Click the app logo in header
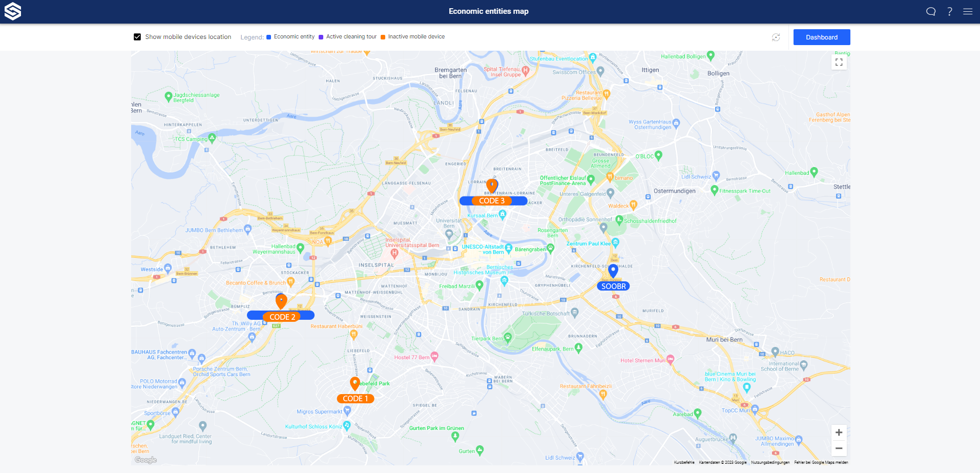 13,11
